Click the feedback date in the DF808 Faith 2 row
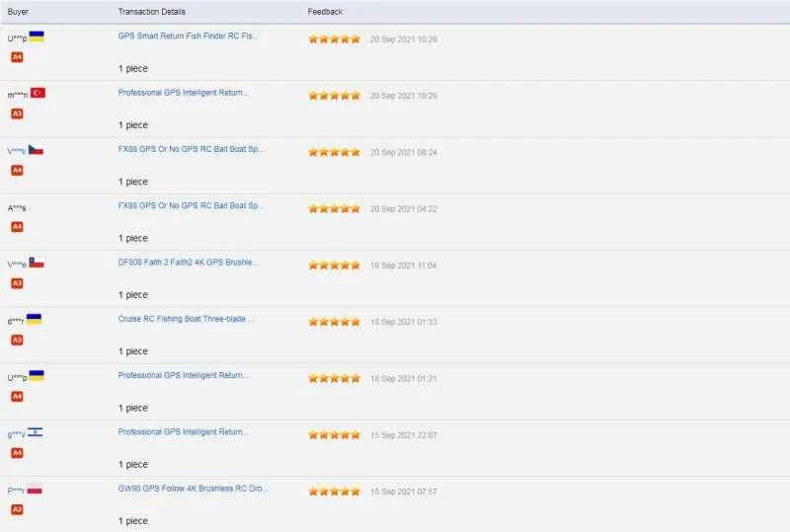This screenshot has width=790, height=532. point(404,266)
